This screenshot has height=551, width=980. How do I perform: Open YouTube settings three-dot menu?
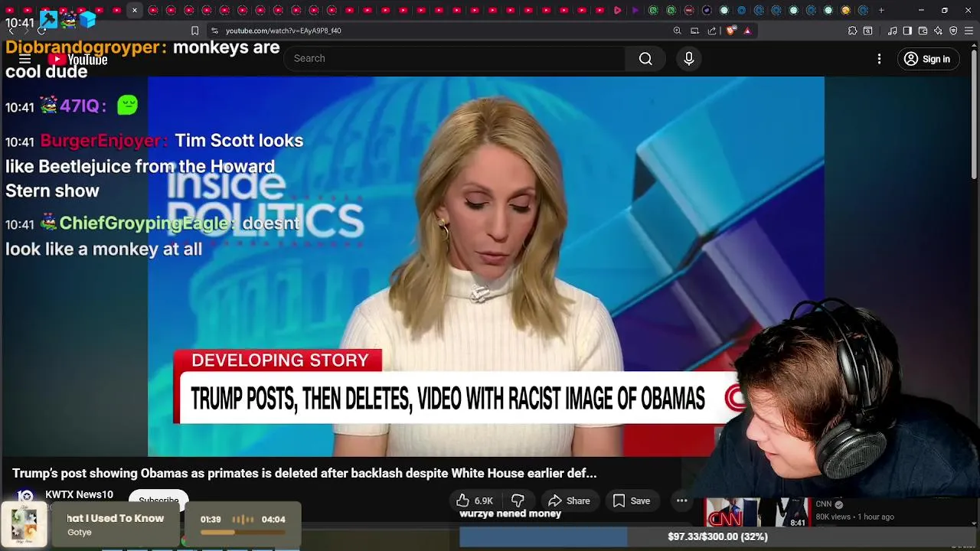coord(879,59)
